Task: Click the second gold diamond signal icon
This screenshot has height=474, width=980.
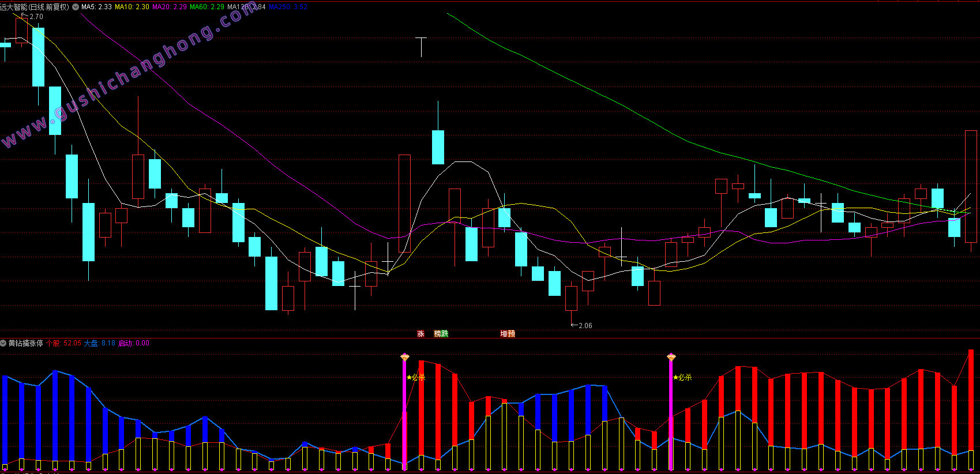Action: click(x=671, y=358)
